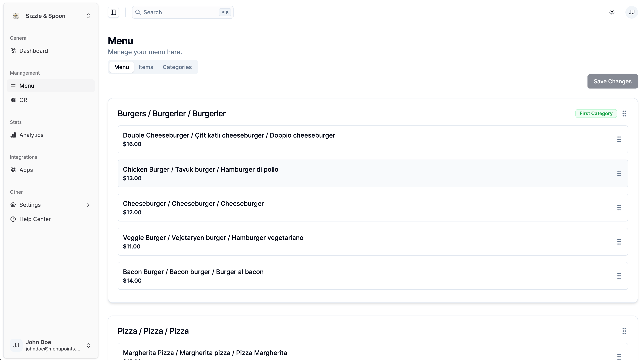Click drag handle for Pizza category
644x360 pixels.
pyautogui.click(x=624, y=331)
